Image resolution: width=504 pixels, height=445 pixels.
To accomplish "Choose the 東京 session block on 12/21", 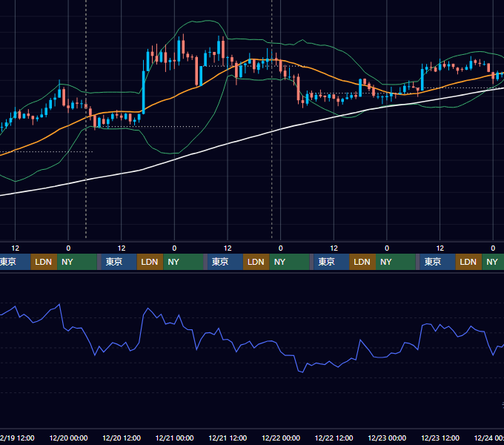I will click(225, 262).
